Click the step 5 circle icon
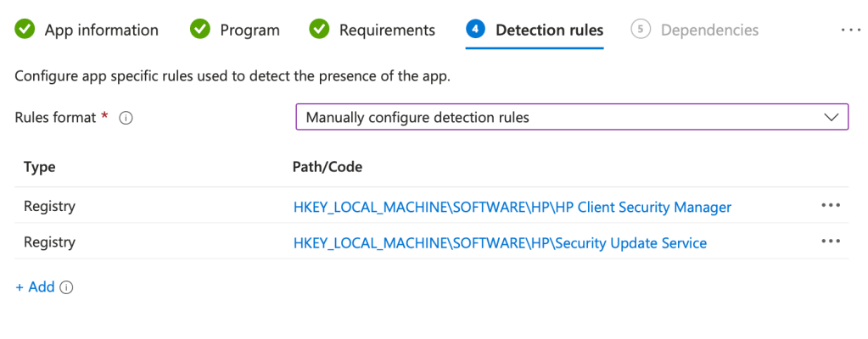The image size is (868, 339). 641,30
